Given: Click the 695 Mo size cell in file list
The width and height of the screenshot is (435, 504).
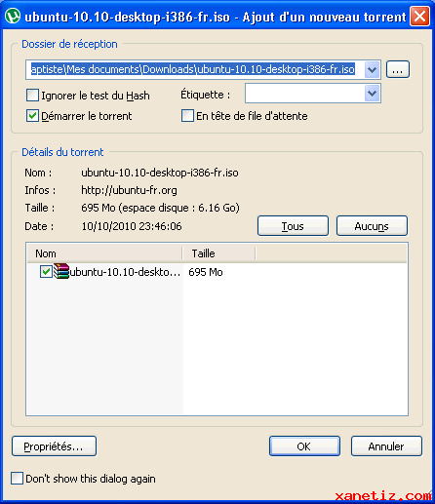Looking at the screenshot, I should [x=206, y=272].
